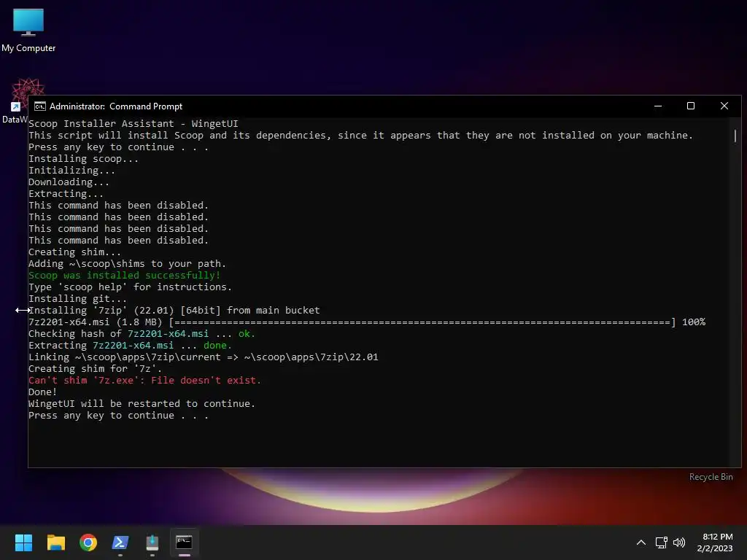This screenshot has width=747, height=560.
Task: Click the 'Creating shim for 7z' line
Action: 96,369
